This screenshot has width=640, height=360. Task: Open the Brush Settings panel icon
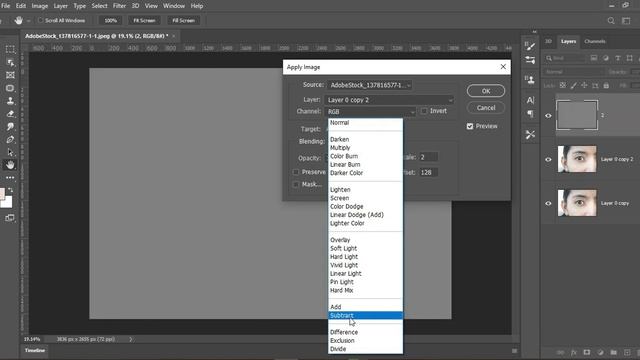click(x=530, y=60)
